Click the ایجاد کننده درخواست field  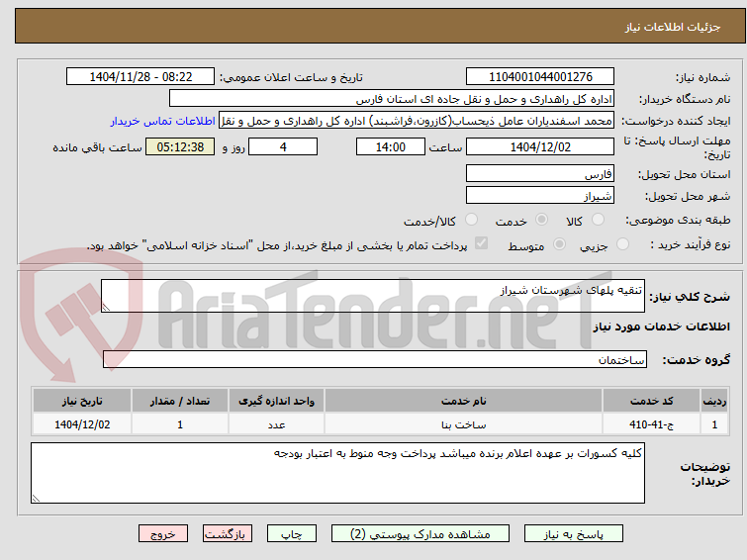pos(417,121)
